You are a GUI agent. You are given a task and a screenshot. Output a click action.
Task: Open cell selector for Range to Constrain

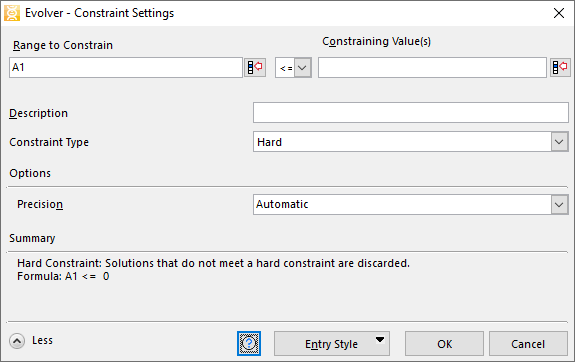coord(255,67)
